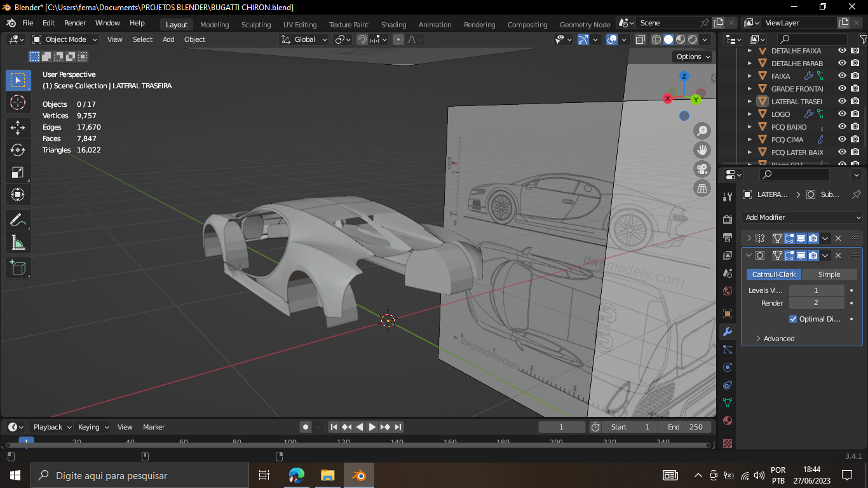Screen dimensions: 868x488
Task: Hide the LOGO object in outliner
Action: pos(842,114)
